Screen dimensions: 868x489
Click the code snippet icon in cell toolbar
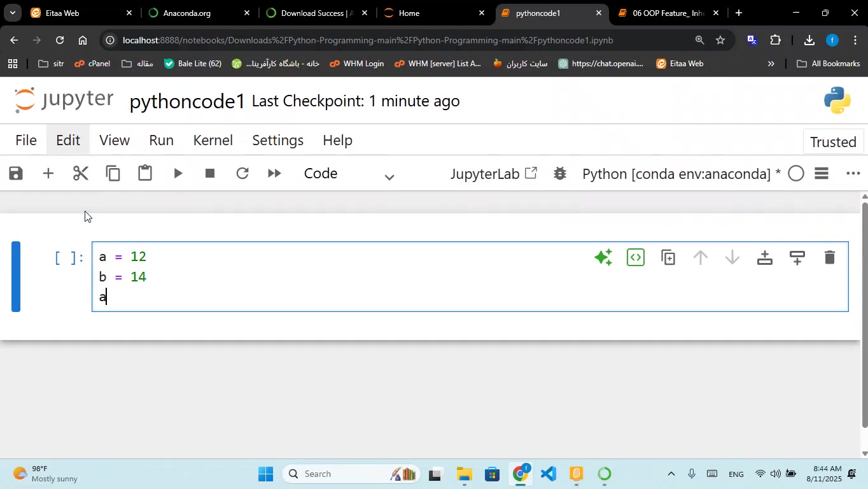pos(636,257)
